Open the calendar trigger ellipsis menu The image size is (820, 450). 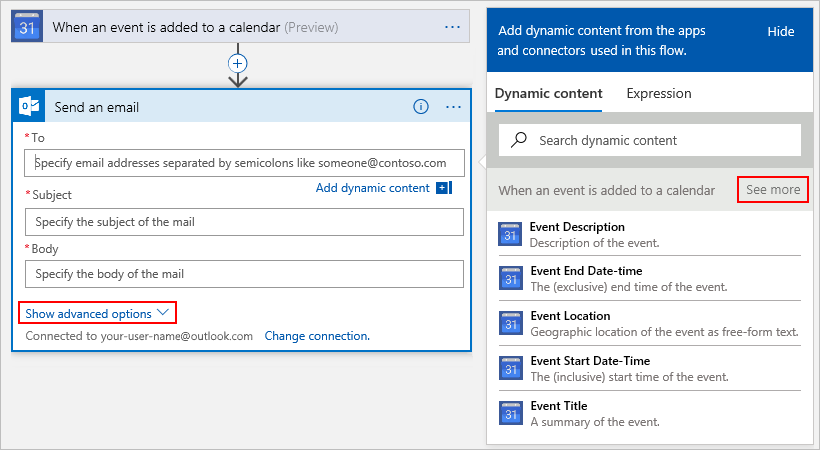coord(453,27)
